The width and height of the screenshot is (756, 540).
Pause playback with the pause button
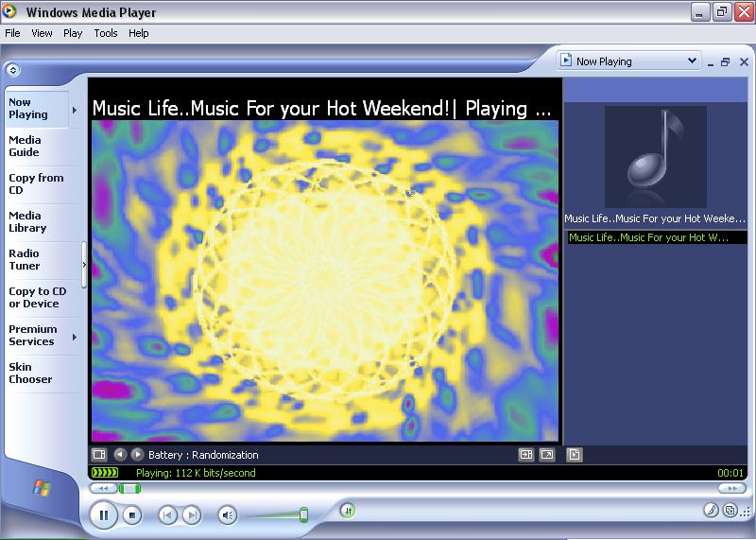coord(104,514)
